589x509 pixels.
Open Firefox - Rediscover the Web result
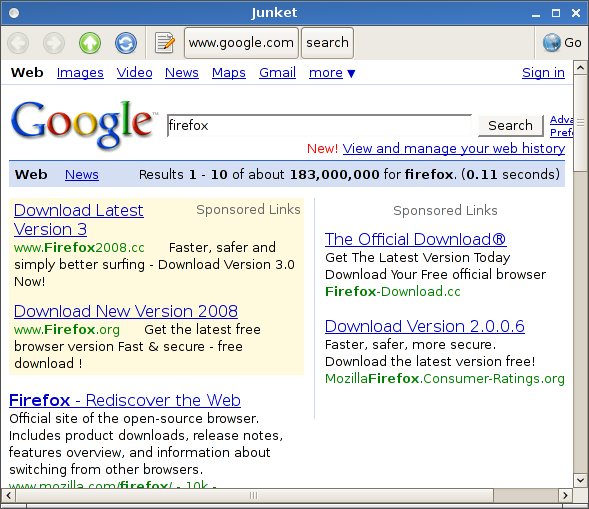pos(125,400)
